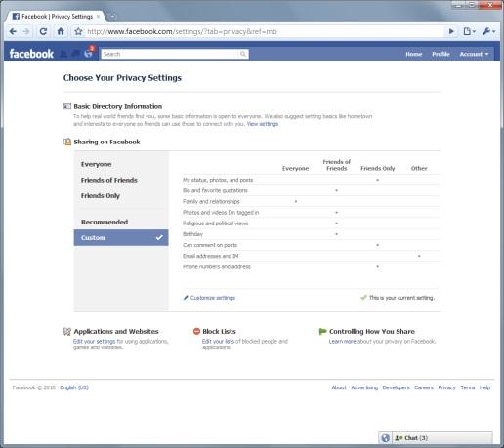Click the checkmark on Custom preset

coord(159,237)
